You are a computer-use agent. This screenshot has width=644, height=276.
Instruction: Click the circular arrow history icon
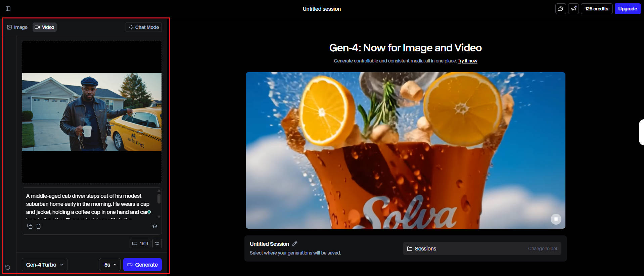click(8, 268)
